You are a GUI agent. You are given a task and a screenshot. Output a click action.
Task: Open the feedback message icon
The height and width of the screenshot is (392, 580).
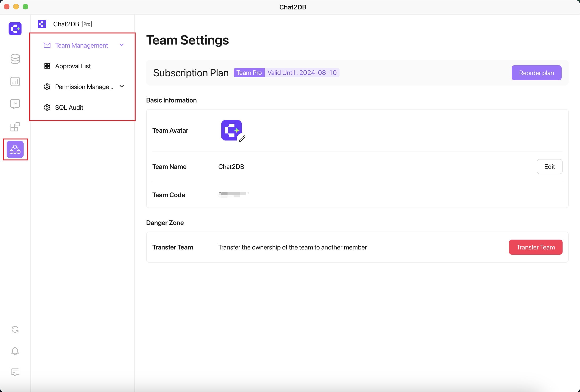15,372
